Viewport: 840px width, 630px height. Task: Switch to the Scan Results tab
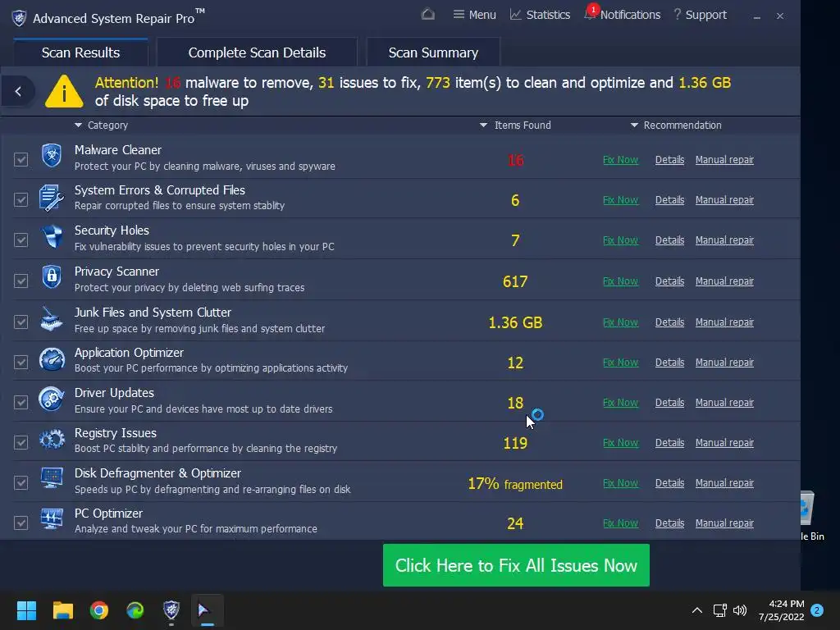81,52
